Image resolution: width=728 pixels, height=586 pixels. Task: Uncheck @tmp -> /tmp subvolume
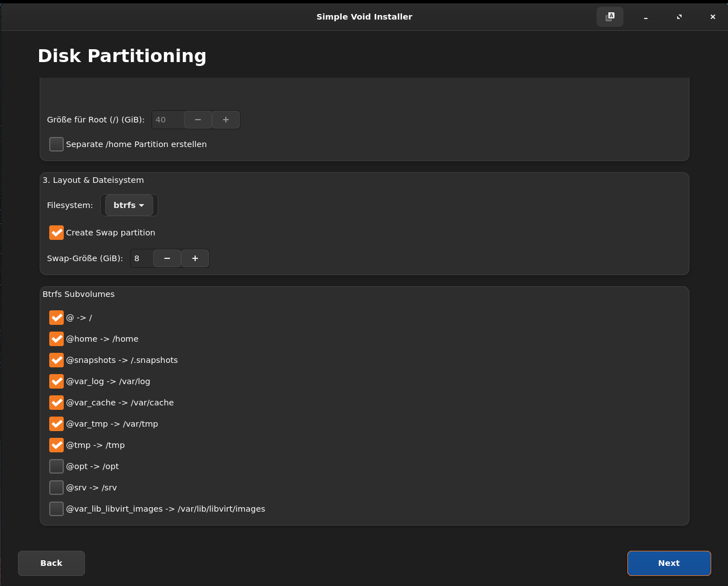point(56,445)
